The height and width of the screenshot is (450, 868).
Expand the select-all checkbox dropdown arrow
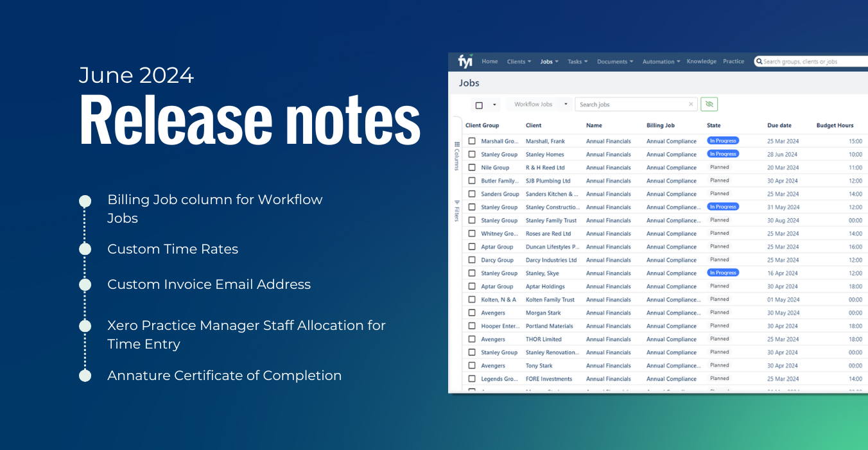click(x=494, y=105)
